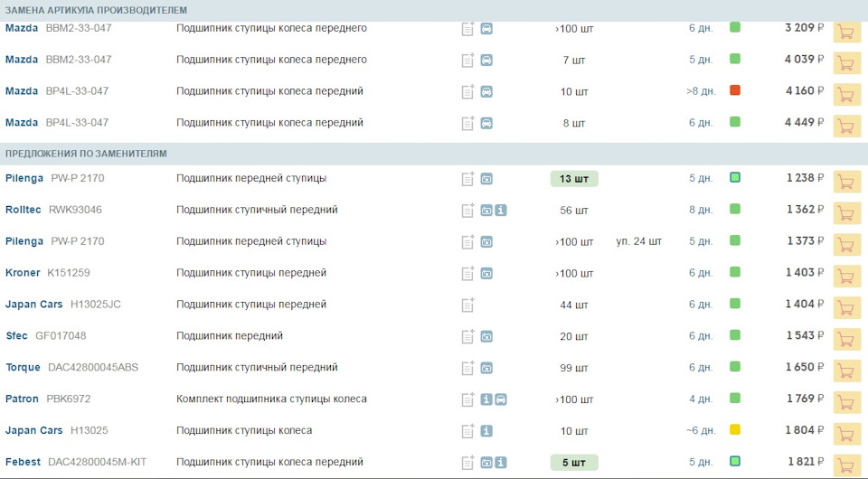
Task: Open Japan Cars brand link for H13025JC
Action: (x=33, y=305)
